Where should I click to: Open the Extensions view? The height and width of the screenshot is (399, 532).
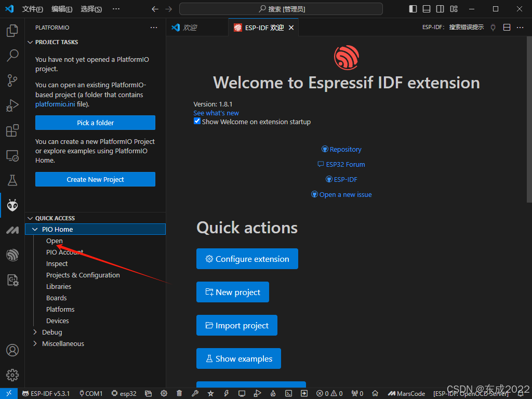pos(12,130)
